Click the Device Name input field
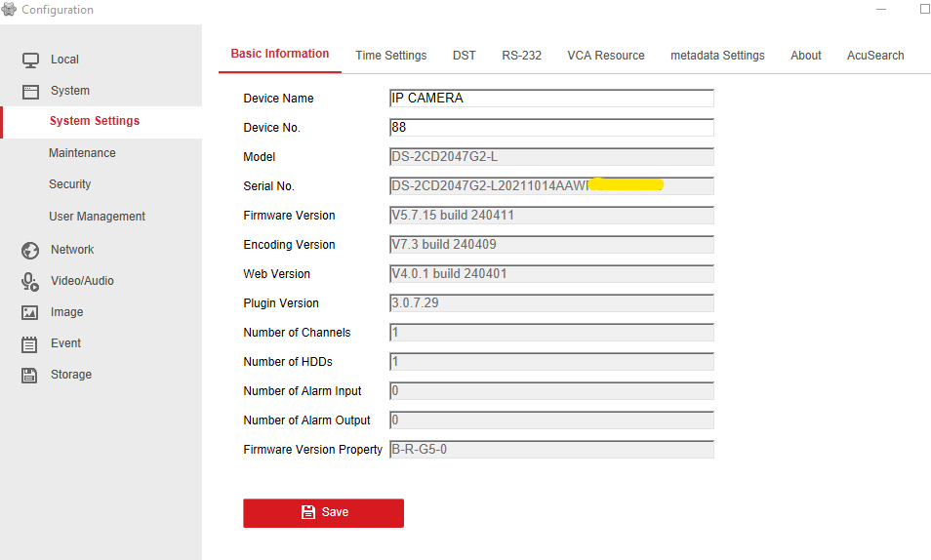The width and height of the screenshot is (931, 560). point(551,99)
